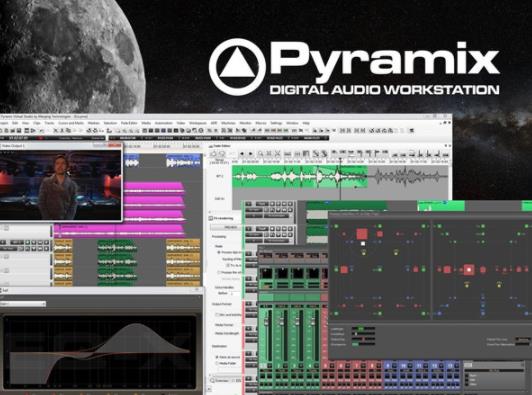Click the button below Pre-rendering checkbox
532x395 pixels.
(225, 227)
